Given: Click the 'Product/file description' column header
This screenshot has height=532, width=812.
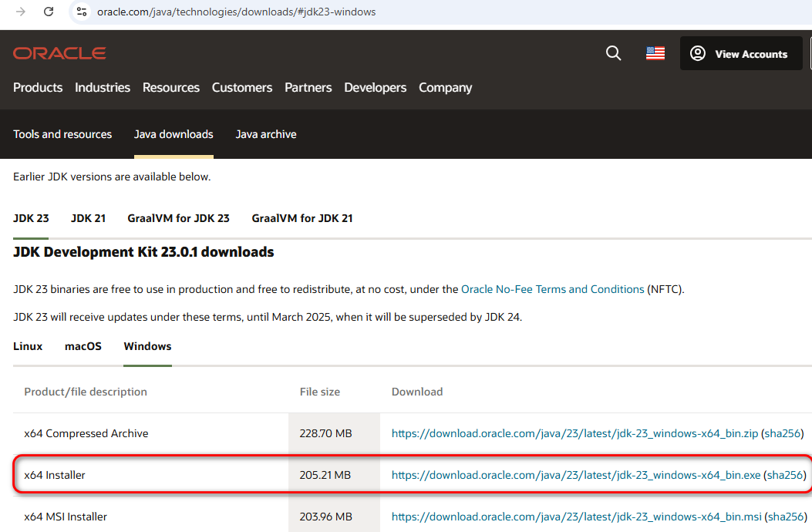Looking at the screenshot, I should [x=86, y=392].
